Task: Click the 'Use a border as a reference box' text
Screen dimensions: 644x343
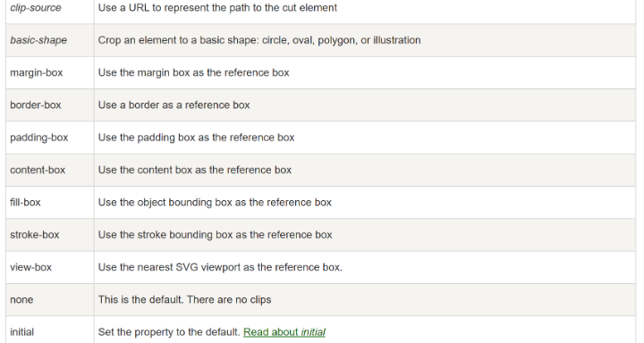Action: [x=174, y=105]
